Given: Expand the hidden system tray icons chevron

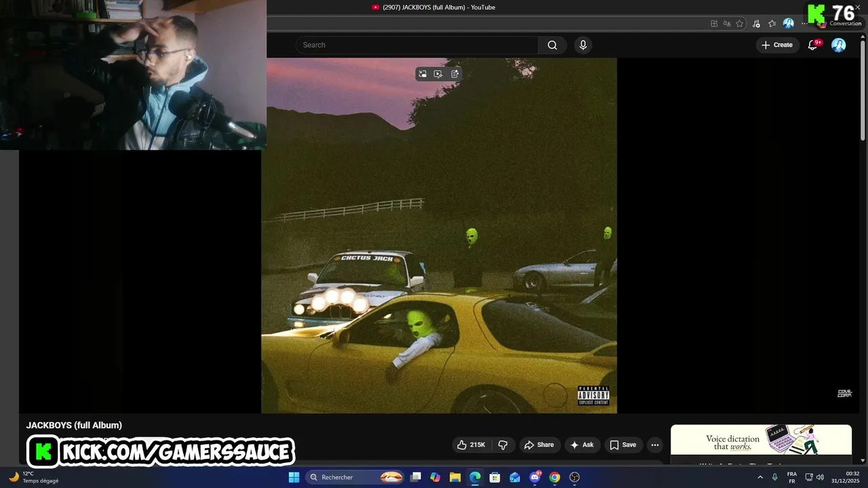Looking at the screenshot, I should 759,477.
